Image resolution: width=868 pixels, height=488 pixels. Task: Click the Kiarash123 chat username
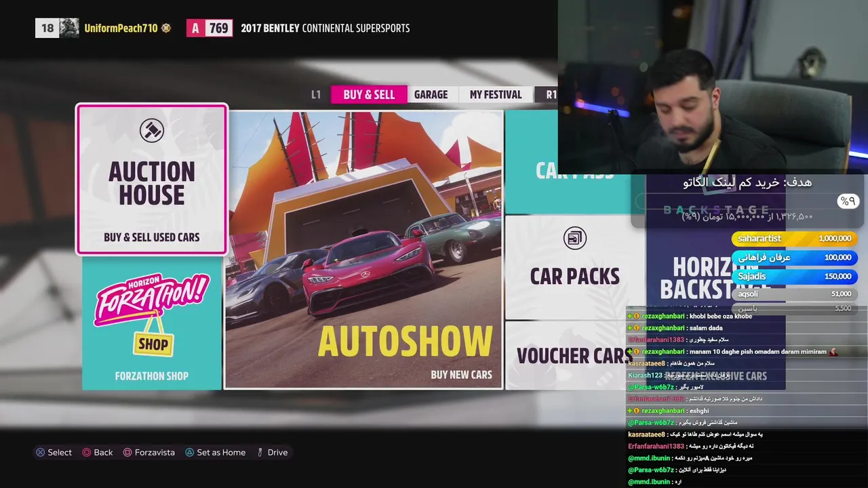[645, 375]
